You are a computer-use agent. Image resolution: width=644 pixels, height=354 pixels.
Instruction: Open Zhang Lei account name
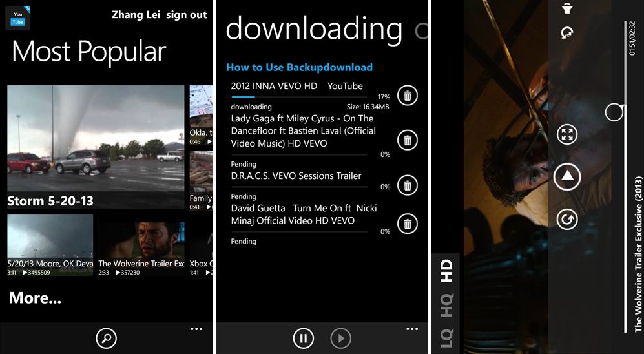136,16
